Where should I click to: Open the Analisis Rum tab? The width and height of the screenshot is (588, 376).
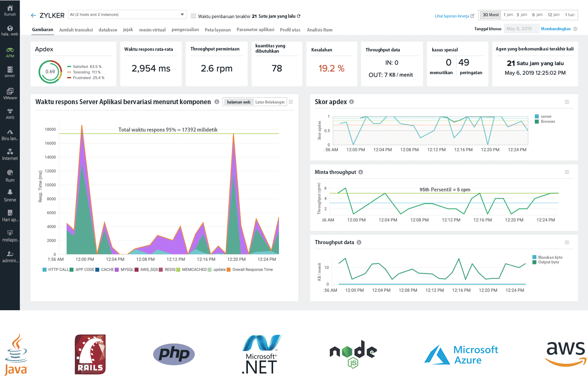pos(320,30)
